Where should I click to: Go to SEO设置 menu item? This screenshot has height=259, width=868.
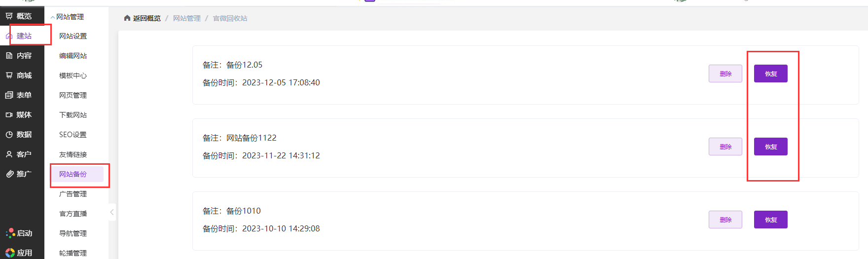[x=73, y=135]
